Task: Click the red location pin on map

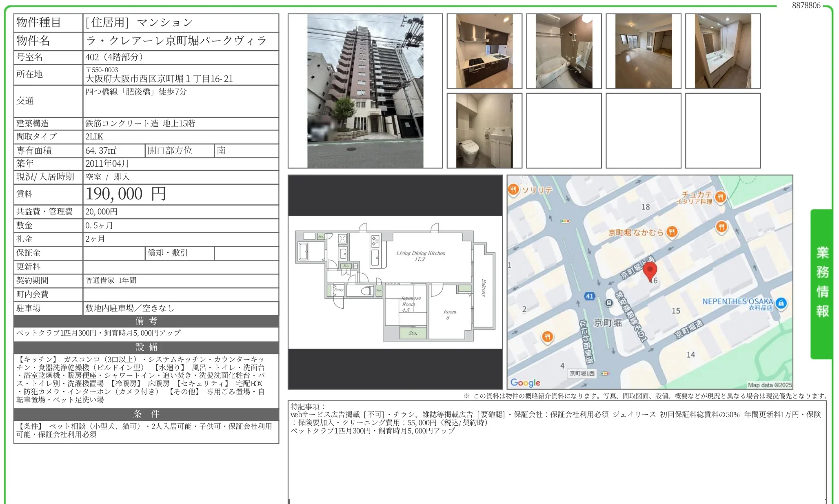Action: point(650,270)
